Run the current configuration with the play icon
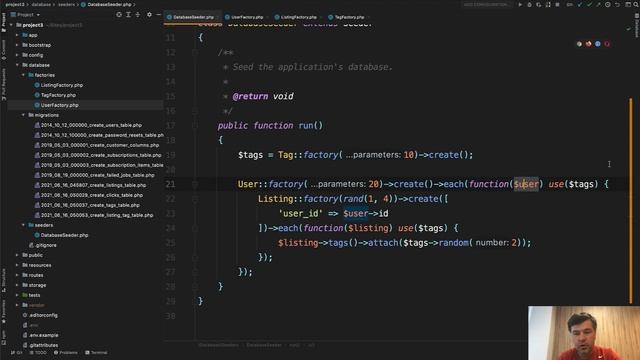 click(x=520, y=4)
